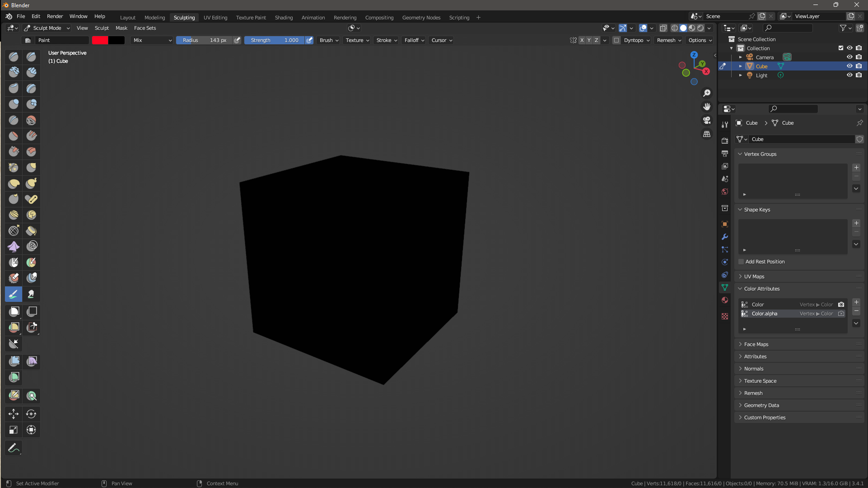Open the Modifiers wrench properties tab
The image size is (868, 488).
pos(725,237)
